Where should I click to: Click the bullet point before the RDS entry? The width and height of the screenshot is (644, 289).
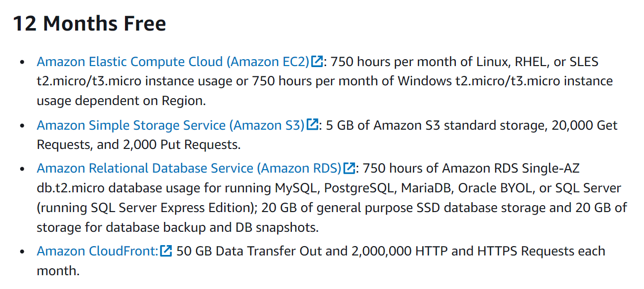click(x=22, y=169)
